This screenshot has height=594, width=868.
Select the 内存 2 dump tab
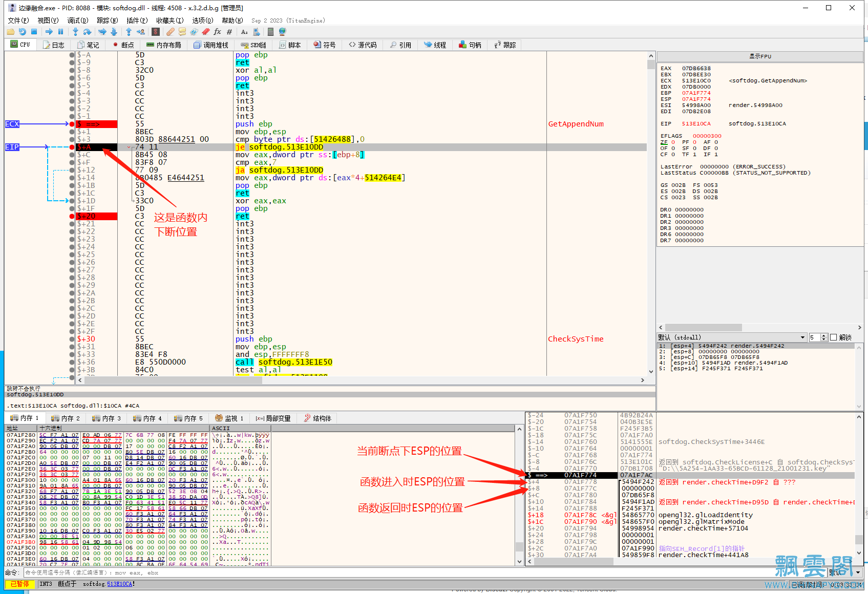[66, 418]
